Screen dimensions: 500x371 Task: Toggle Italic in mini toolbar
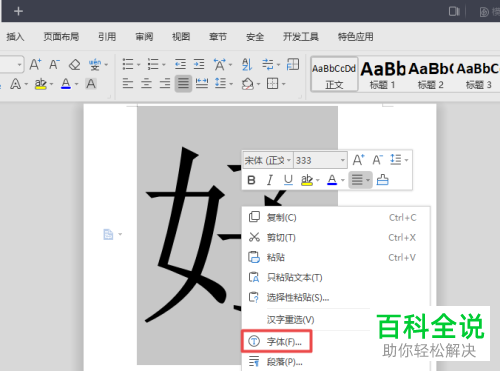[270, 180]
